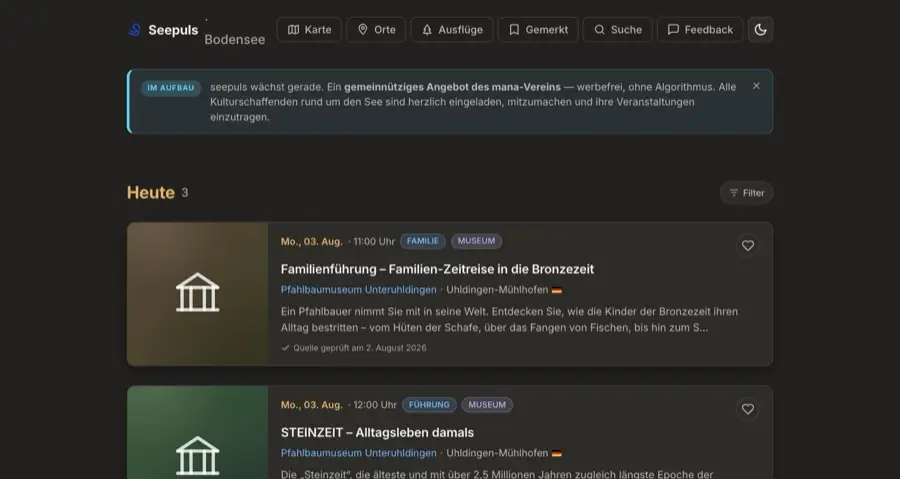Select the MUSEUM tag on STEINZEIT card

click(x=487, y=404)
